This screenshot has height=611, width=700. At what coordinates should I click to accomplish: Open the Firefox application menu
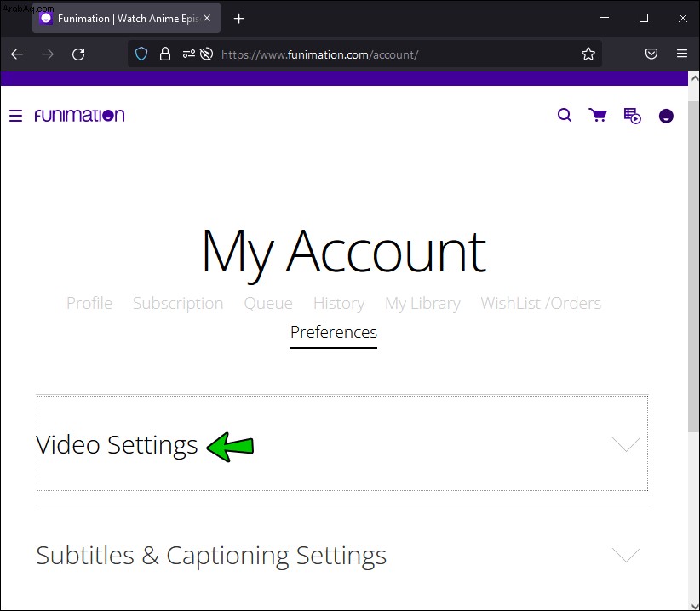682,54
